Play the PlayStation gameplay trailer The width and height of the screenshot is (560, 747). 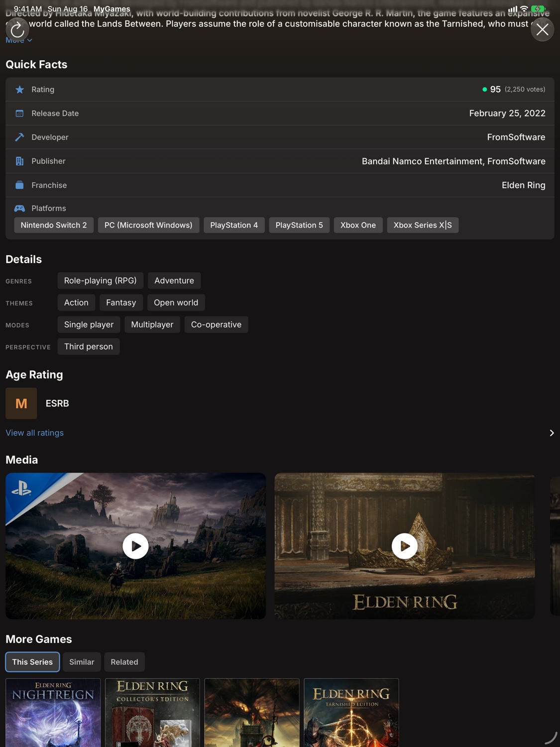pyautogui.click(x=135, y=546)
